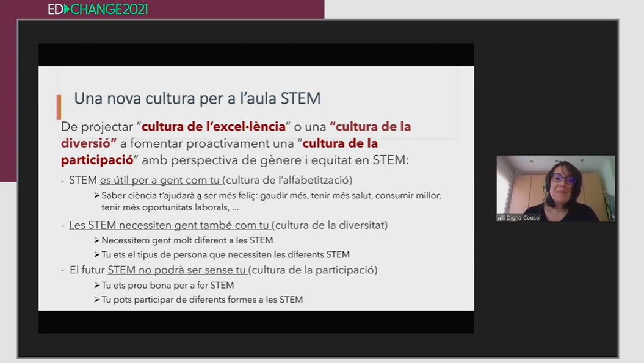Screen dimensions: 644x363
Task: Click the text cursor before 'ser més feliç'
Action: (199, 196)
